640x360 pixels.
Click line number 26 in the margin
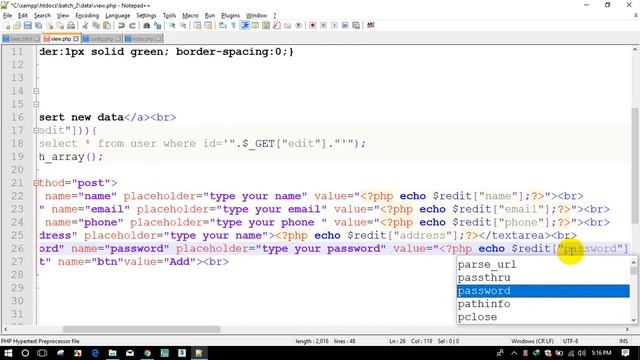[17, 249]
